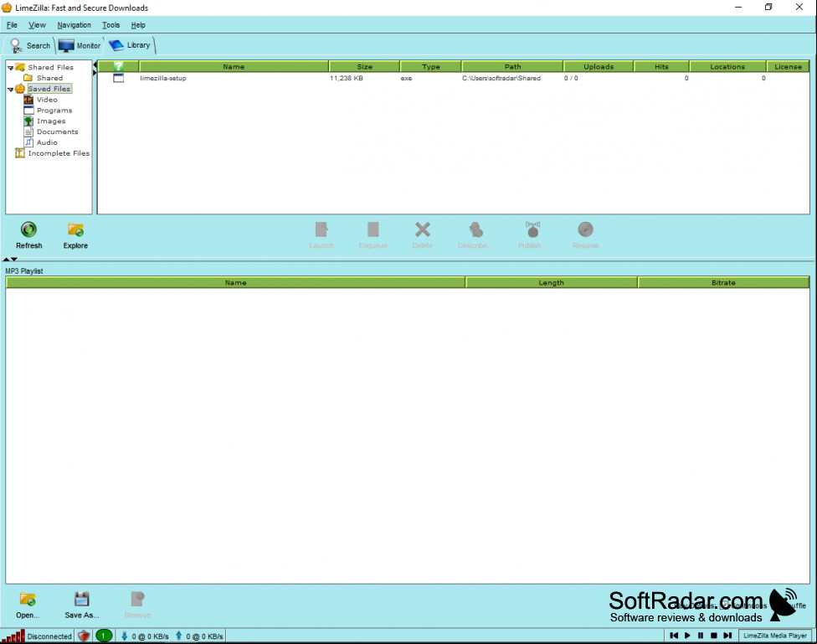Collapse the upper pane with the up arrow
Screen dimensions: 817x644
coord(6,259)
